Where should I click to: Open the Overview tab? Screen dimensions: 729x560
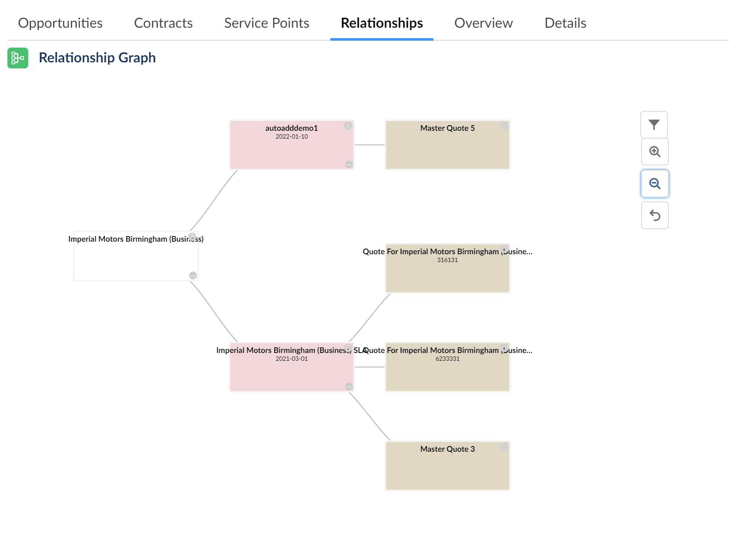(483, 23)
